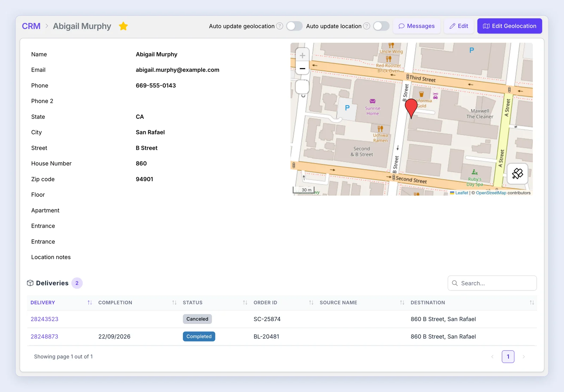Go to next page arrow
The width and height of the screenshot is (564, 392).
pyautogui.click(x=524, y=357)
